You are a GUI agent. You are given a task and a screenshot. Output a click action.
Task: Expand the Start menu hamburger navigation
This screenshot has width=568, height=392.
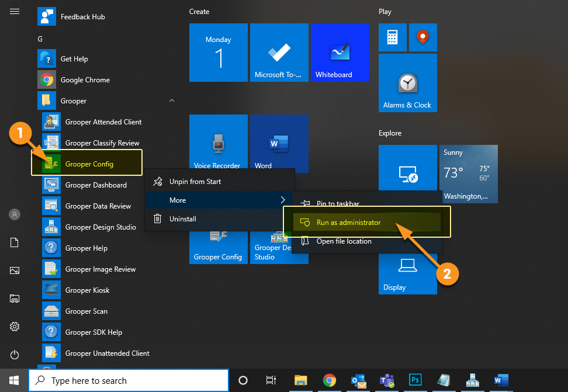pyautogui.click(x=15, y=11)
